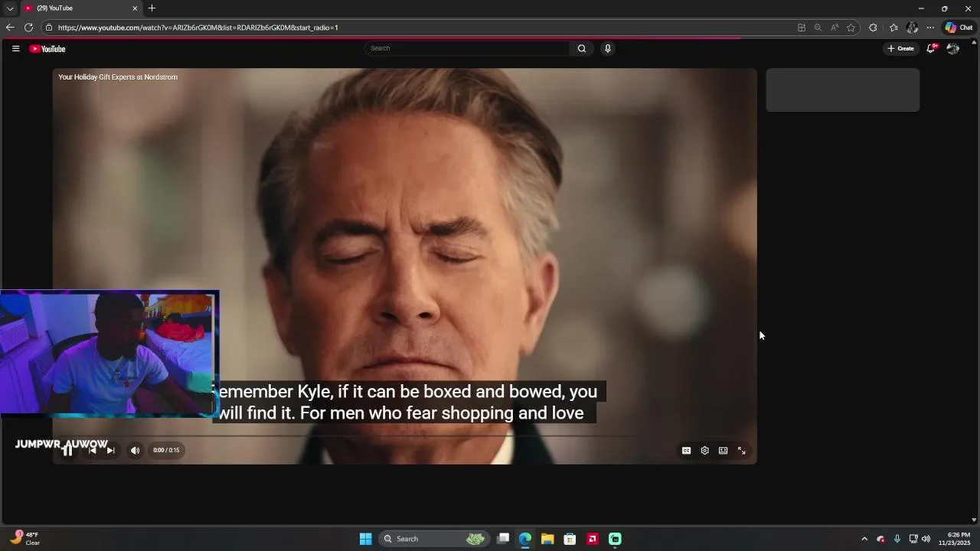Show hidden system tray icons
Screen dimensions: 980x551
864,539
